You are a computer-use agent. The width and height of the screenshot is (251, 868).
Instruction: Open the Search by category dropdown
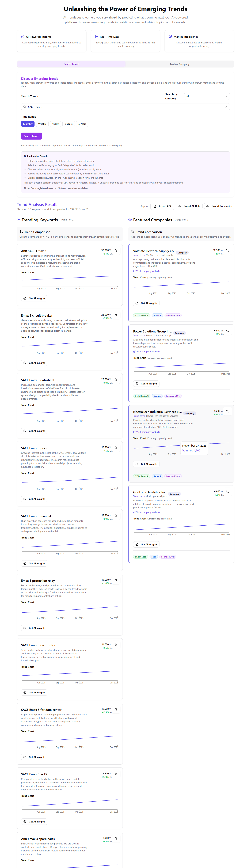[207, 96]
